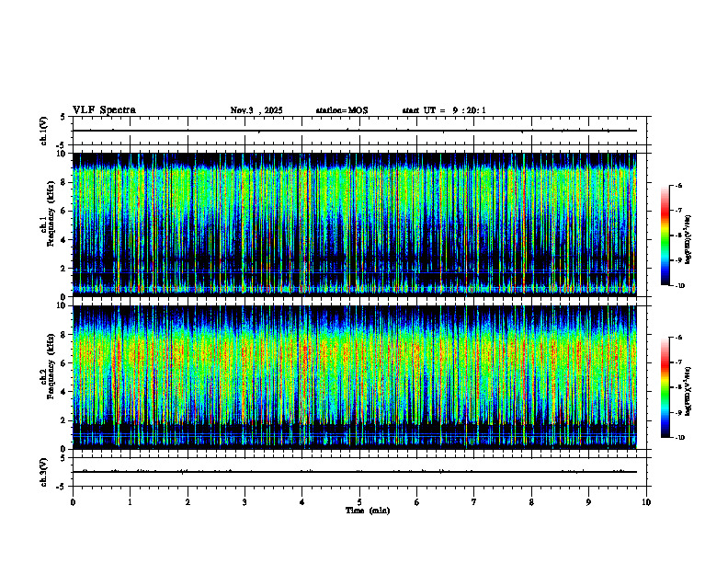Click the "VLF Spectra" plot title
Viewport: 728px width, 563px height.
click(x=104, y=110)
